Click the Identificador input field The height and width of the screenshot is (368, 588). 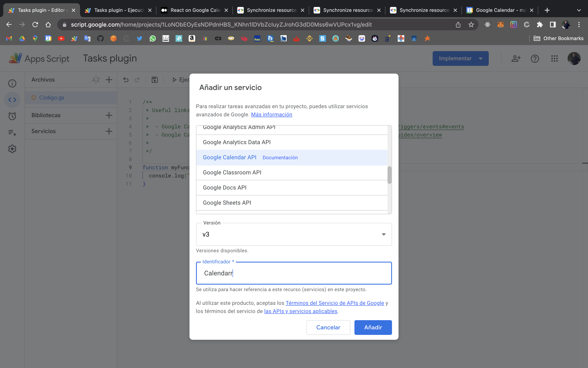click(x=294, y=273)
